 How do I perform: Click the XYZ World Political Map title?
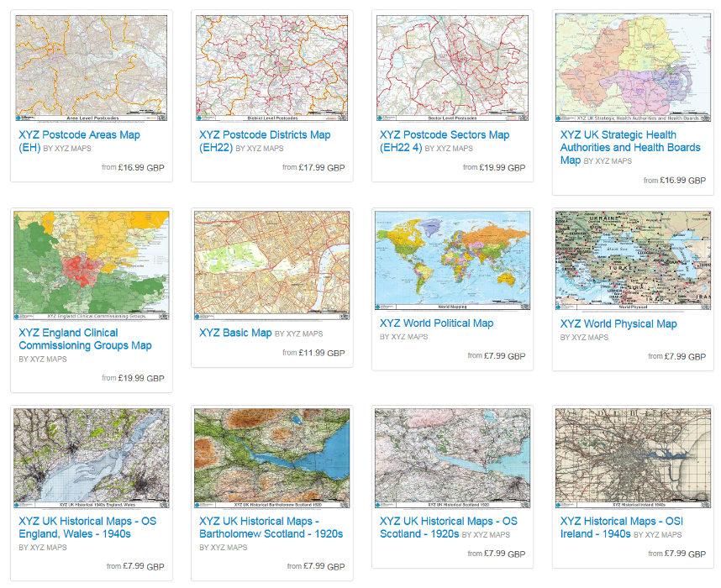click(x=436, y=323)
